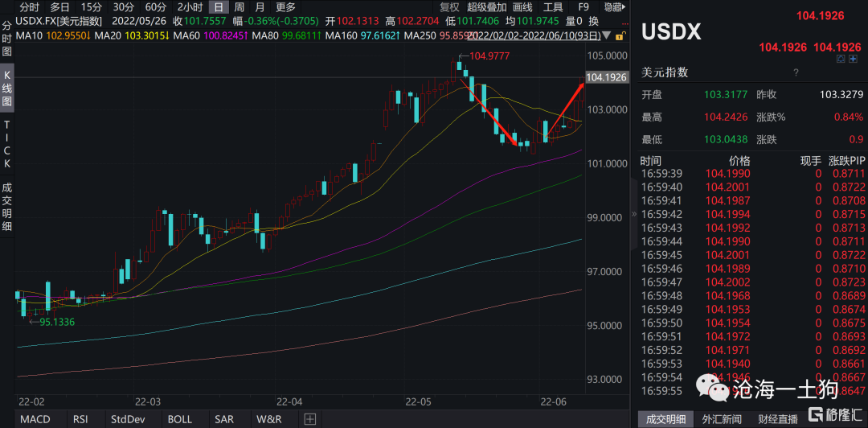Screen dimensions: 868x428
Task: Select the 日 daily period
Action: [x=219, y=7]
